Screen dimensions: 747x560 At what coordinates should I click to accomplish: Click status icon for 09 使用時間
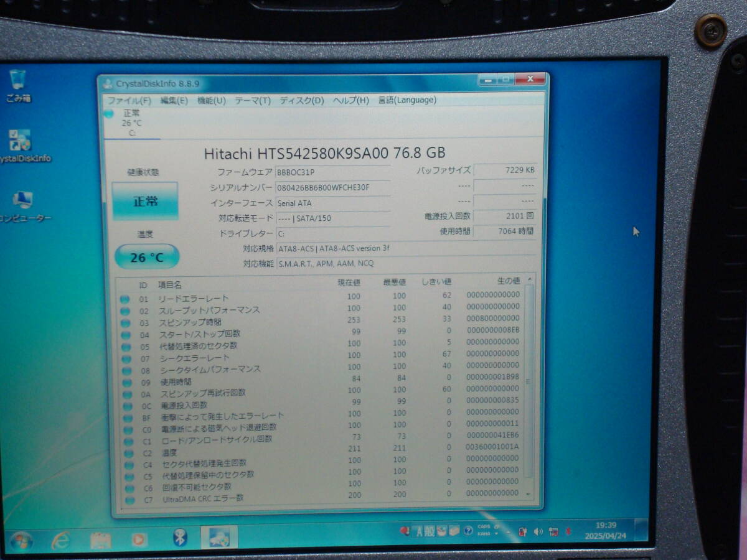click(x=128, y=382)
